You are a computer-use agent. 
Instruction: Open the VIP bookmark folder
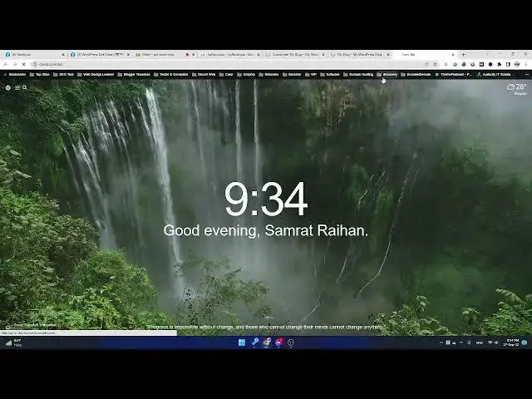pyautogui.click(x=311, y=74)
